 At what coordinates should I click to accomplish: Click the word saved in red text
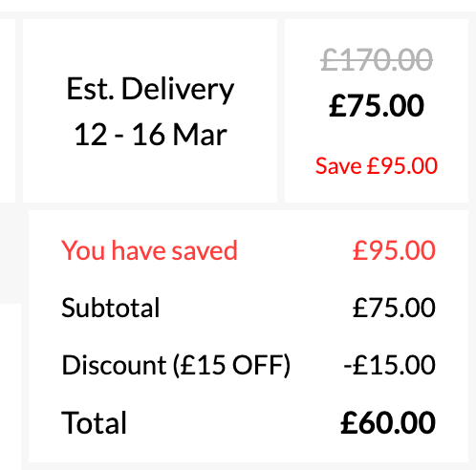pos(205,251)
